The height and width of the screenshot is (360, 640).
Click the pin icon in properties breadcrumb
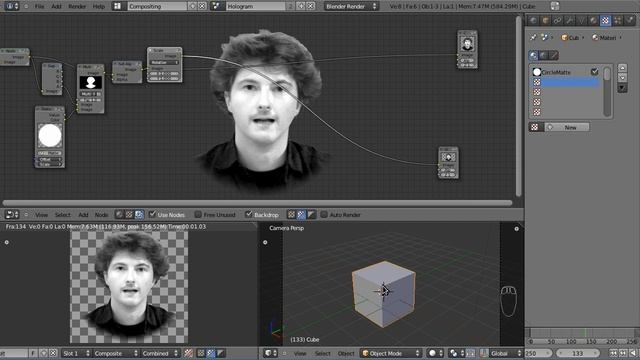pyautogui.click(x=533, y=38)
